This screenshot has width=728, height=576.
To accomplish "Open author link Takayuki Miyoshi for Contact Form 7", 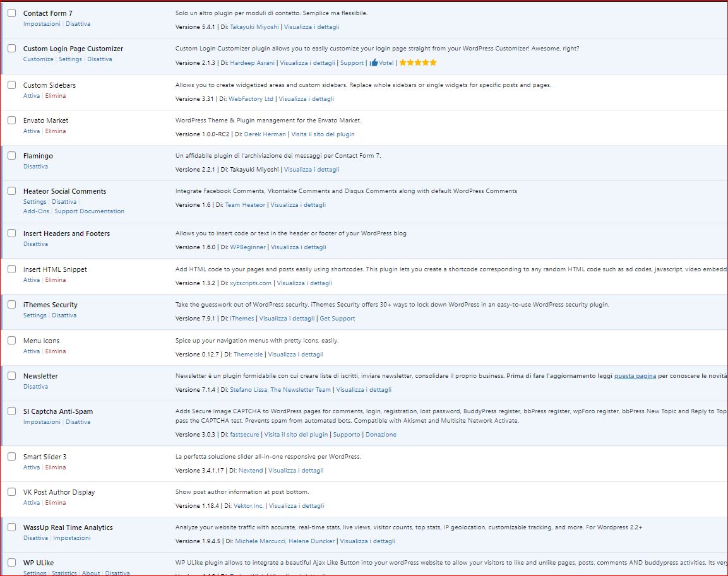I will [254, 27].
